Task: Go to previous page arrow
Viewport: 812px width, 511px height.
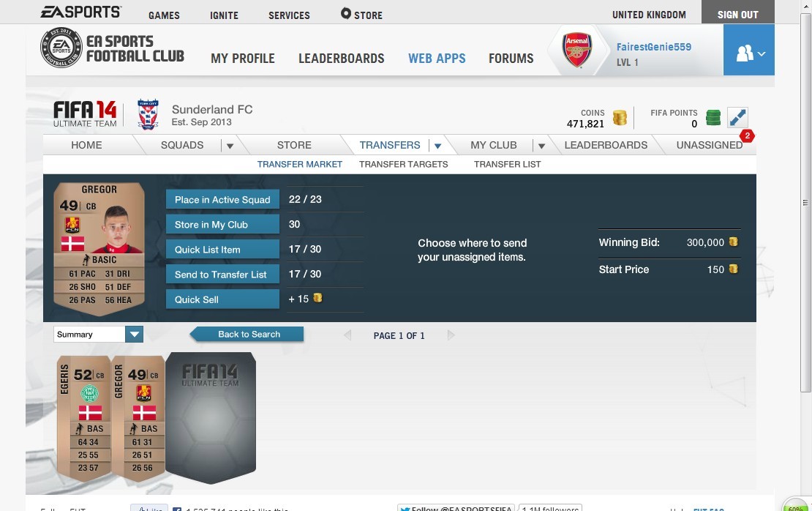Action: pos(347,335)
